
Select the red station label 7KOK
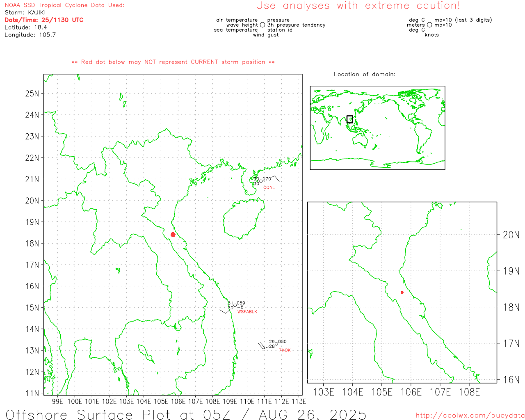(x=285, y=350)
